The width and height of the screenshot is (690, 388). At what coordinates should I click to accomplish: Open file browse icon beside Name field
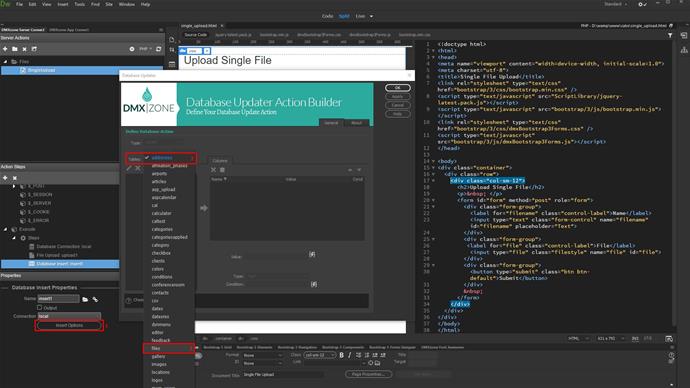pos(85,299)
